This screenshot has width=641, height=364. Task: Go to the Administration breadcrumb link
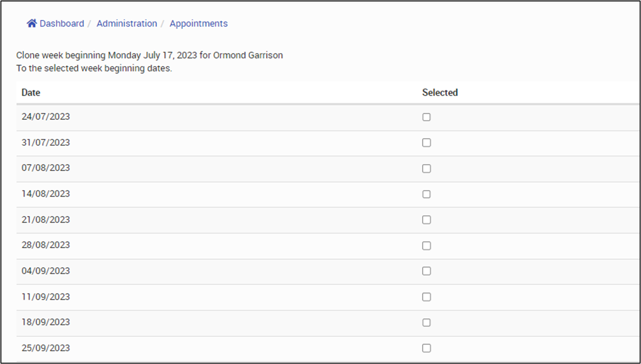pyautogui.click(x=127, y=24)
